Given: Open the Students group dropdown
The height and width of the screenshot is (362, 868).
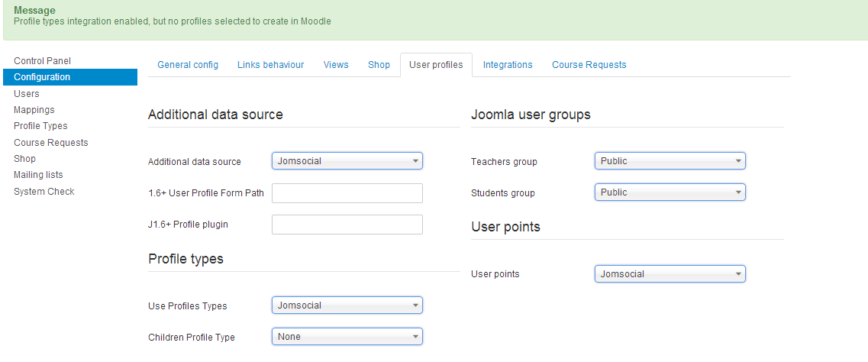Looking at the screenshot, I should pos(670,192).
